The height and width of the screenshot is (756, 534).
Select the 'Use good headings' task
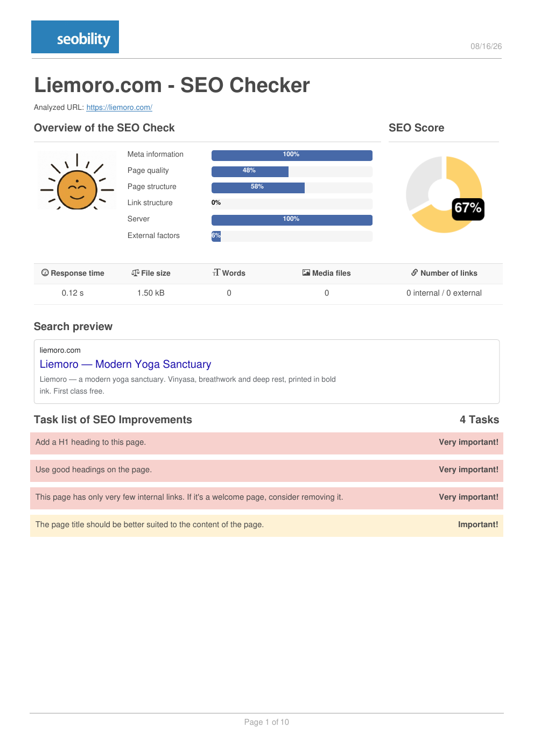[266, 470]
